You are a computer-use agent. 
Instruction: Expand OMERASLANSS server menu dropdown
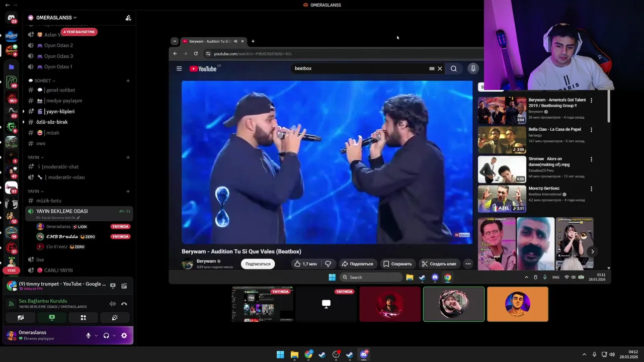tap(74, 18)
